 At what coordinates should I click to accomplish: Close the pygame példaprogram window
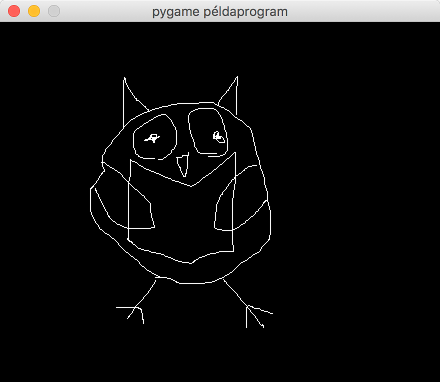(x=14, y=11)
